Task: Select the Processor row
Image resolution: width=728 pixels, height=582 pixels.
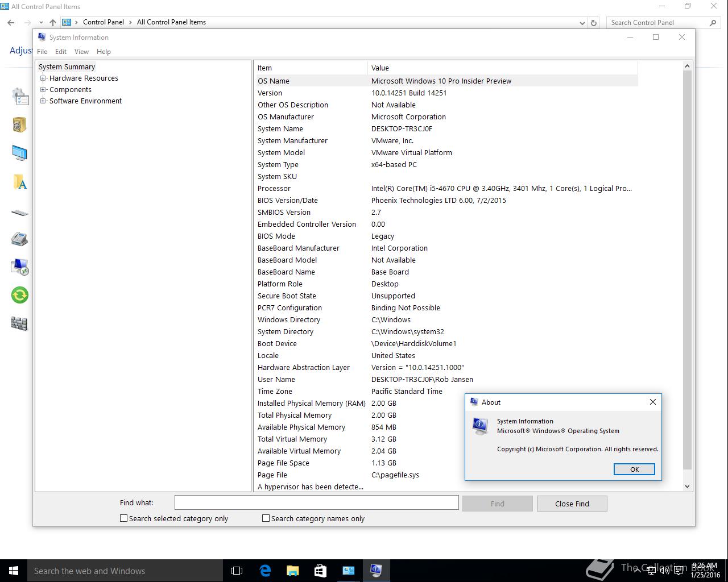Action: tap(446, 188)
